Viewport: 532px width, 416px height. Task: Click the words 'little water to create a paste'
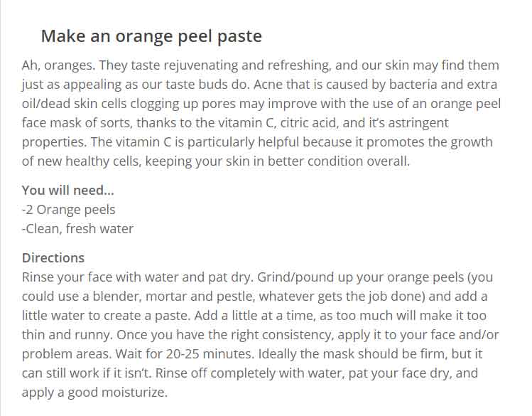point(106,316)
